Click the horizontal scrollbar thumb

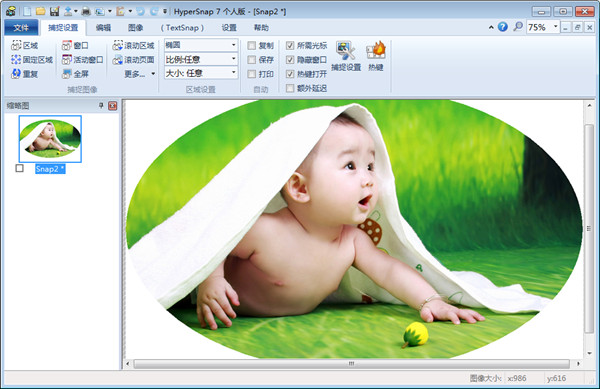(351, 363)
